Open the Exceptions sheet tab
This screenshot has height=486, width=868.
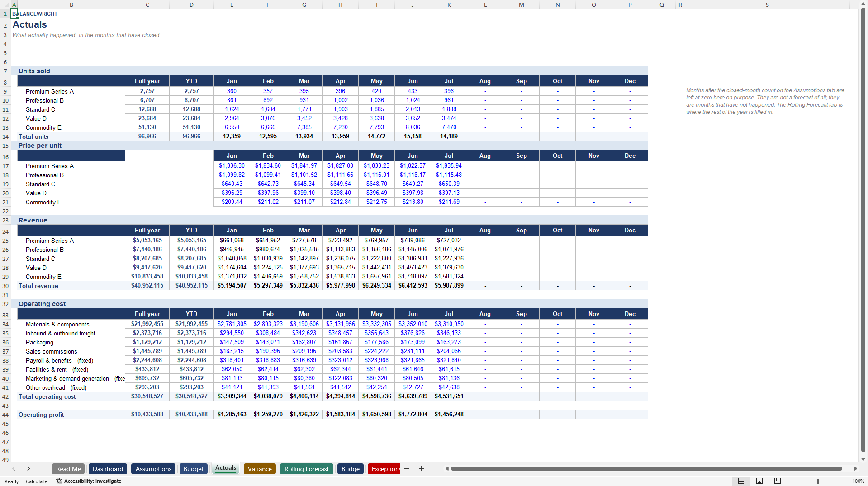coord(384,469)
